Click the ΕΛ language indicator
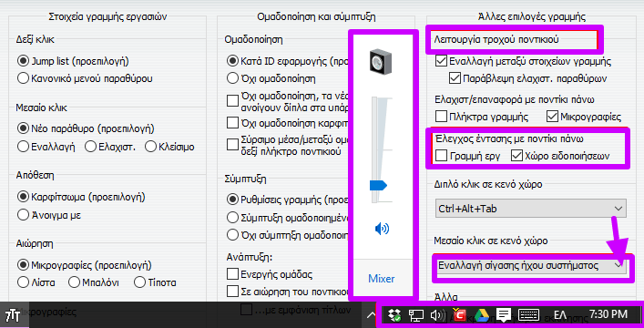The height and width of the screenshot is (328, 644). (560, 315)
